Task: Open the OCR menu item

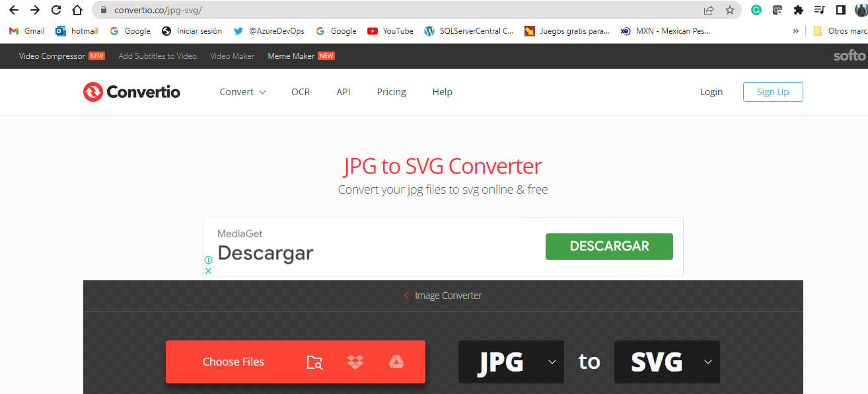Action: 301,92
